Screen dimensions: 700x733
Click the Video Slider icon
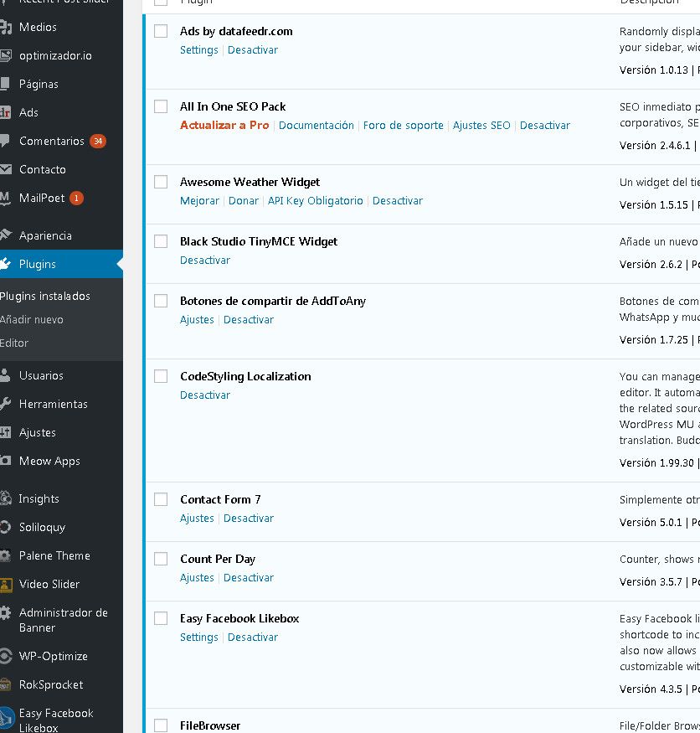(6, 585)
